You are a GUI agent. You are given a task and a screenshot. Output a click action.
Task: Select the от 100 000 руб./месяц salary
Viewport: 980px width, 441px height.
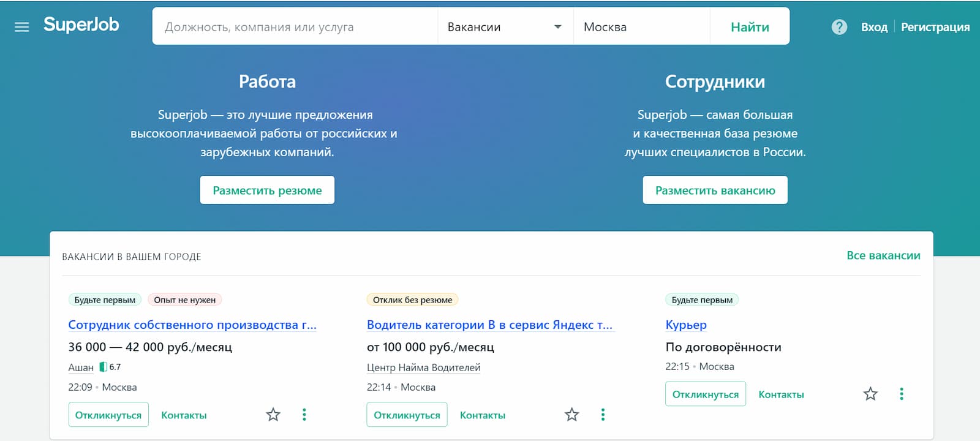430,347
